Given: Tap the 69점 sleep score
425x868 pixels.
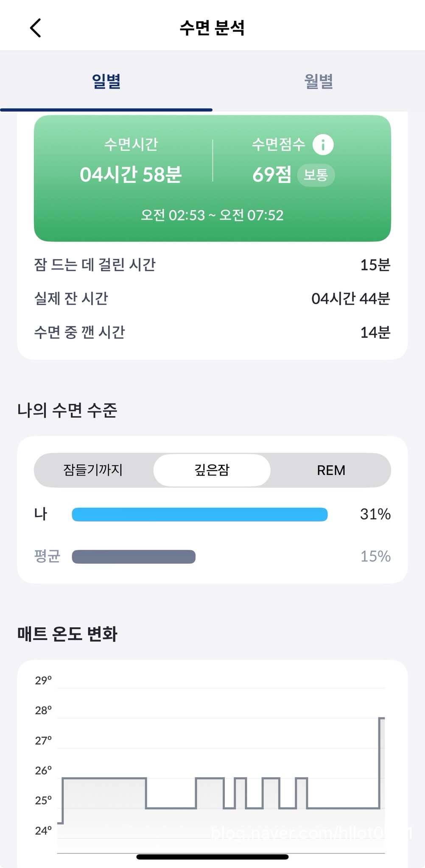Looking at the screenshot, I should pyautogui.click(x=272, y=175).
